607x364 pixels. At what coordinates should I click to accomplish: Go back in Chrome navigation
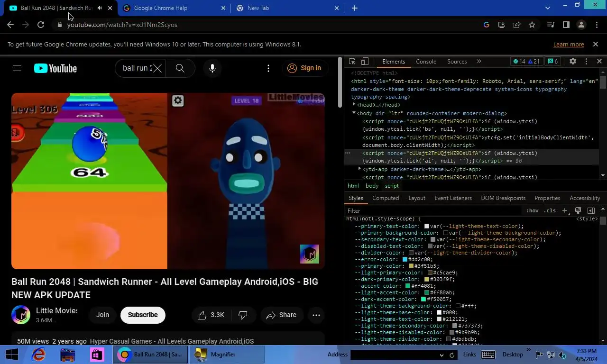[10, 25]
